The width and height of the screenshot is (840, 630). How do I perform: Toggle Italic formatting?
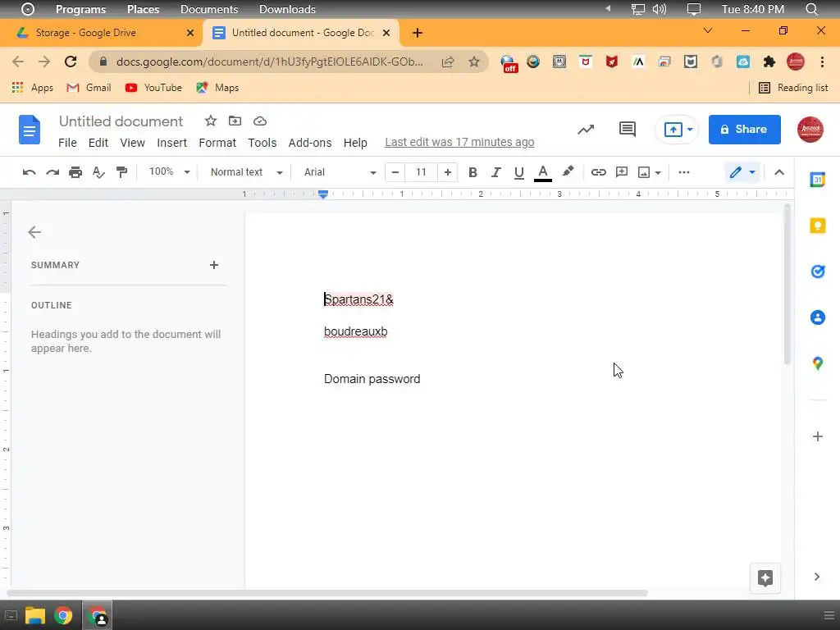click(496, 172)
